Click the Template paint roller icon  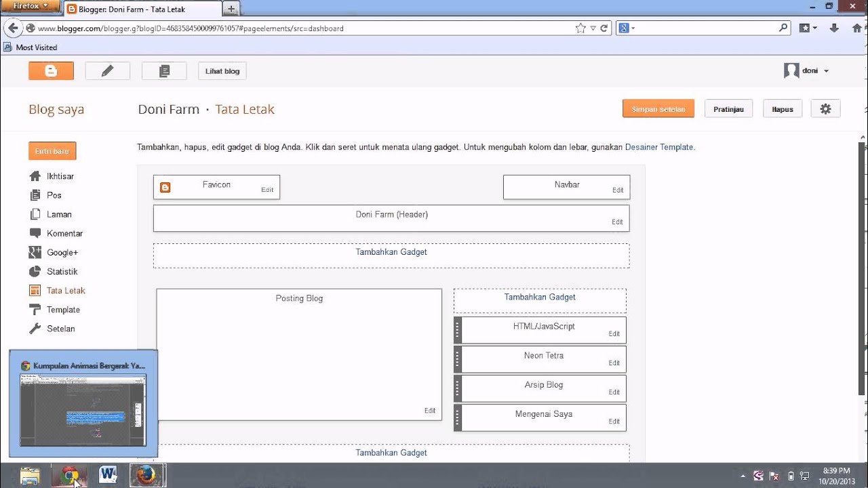point(35,310)
